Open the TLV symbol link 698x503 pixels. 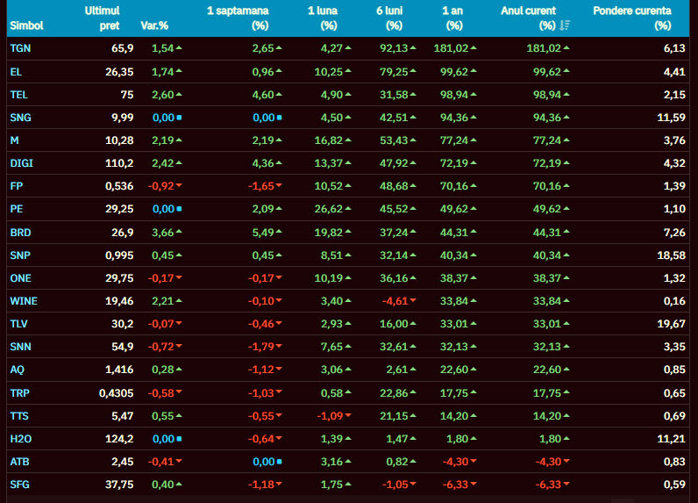coord(18,324)
